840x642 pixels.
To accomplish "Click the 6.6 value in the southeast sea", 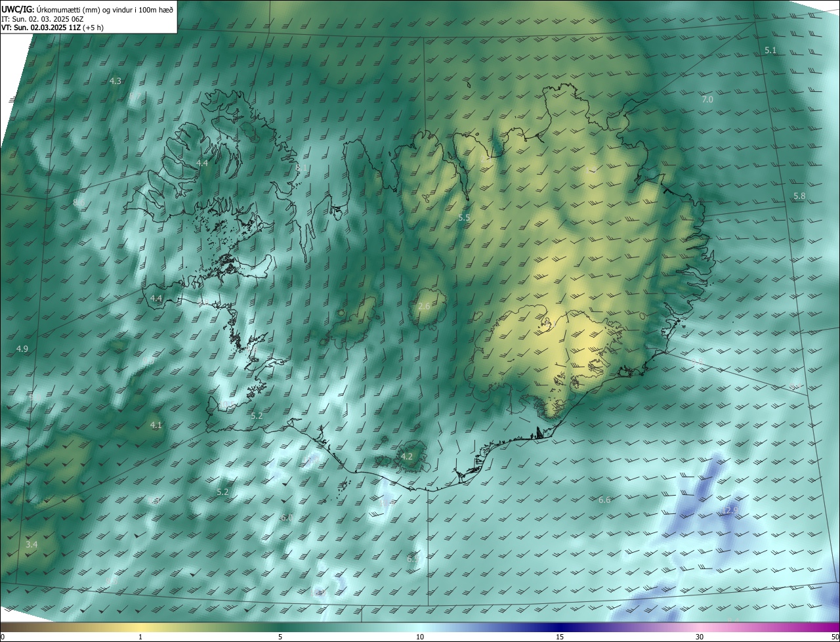I will tap(604, 500).
